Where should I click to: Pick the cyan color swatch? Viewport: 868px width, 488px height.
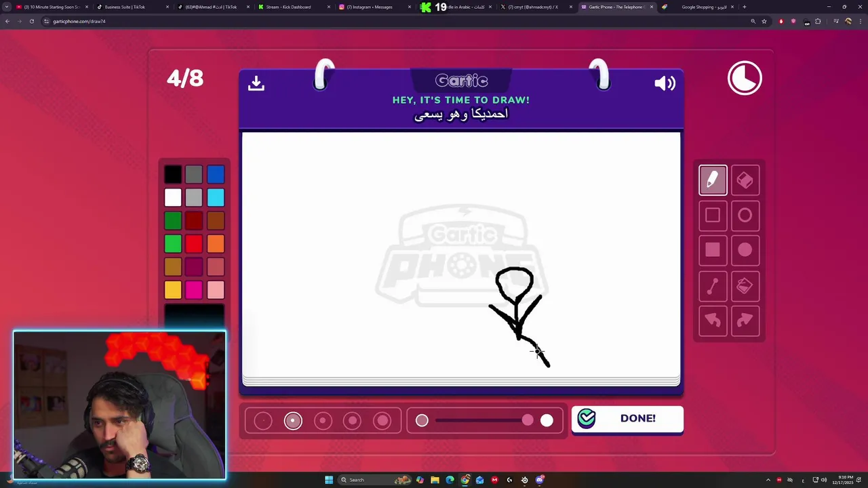[x=216, y=197]
